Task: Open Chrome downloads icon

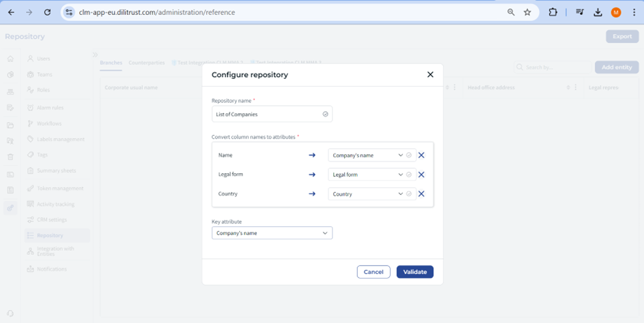Action: point(598,12)
